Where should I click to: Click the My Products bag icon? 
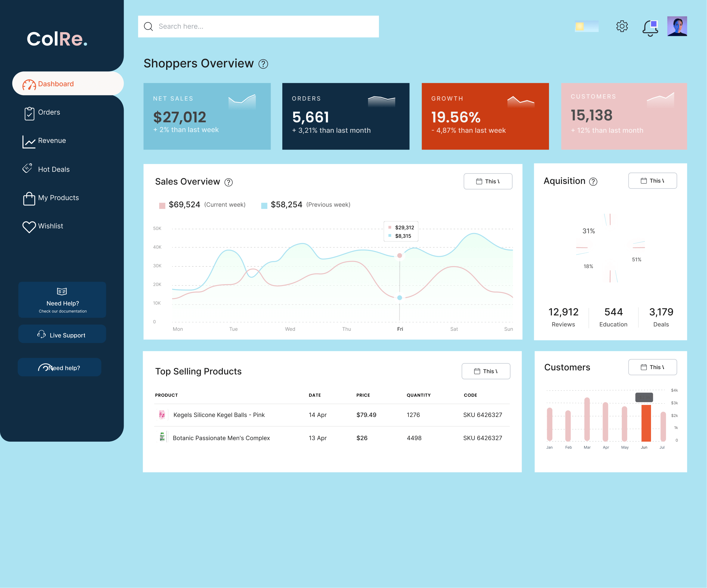pos(29,198)
